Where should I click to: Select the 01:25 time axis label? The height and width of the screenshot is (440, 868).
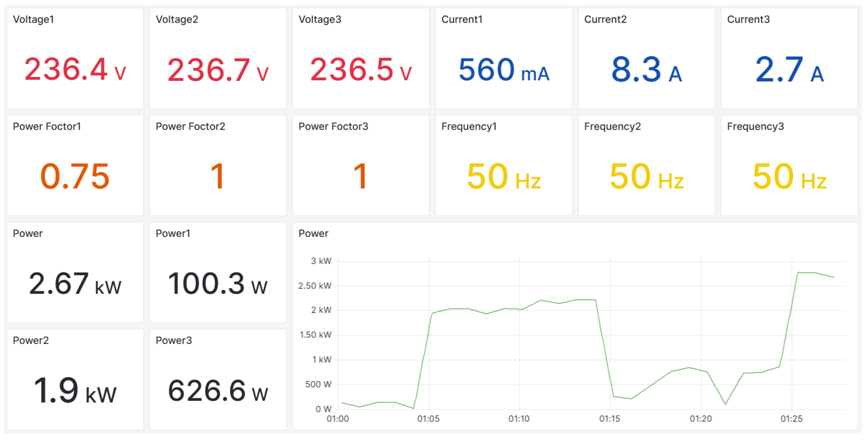pos(792,419)
